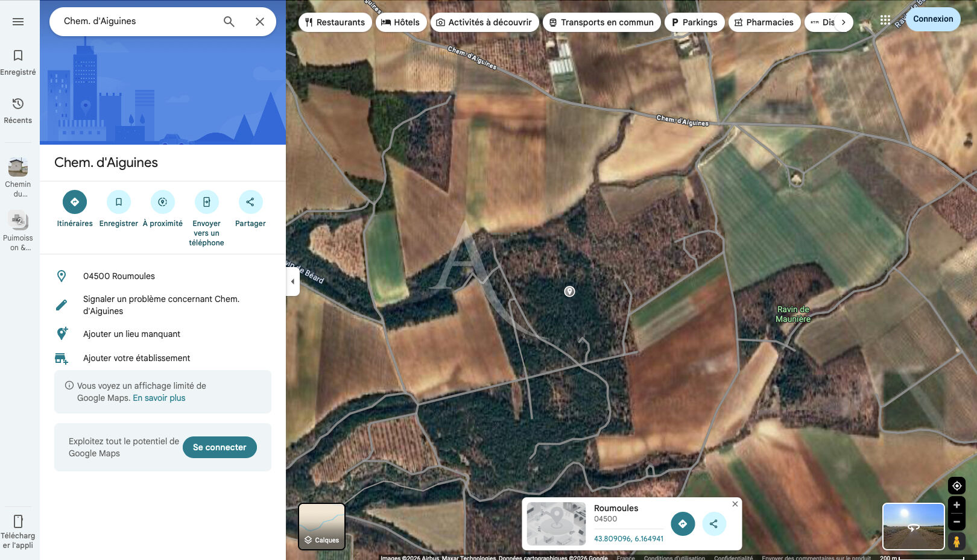
Task: Expand more category chips with right chevron
Action: click(843, 22)
